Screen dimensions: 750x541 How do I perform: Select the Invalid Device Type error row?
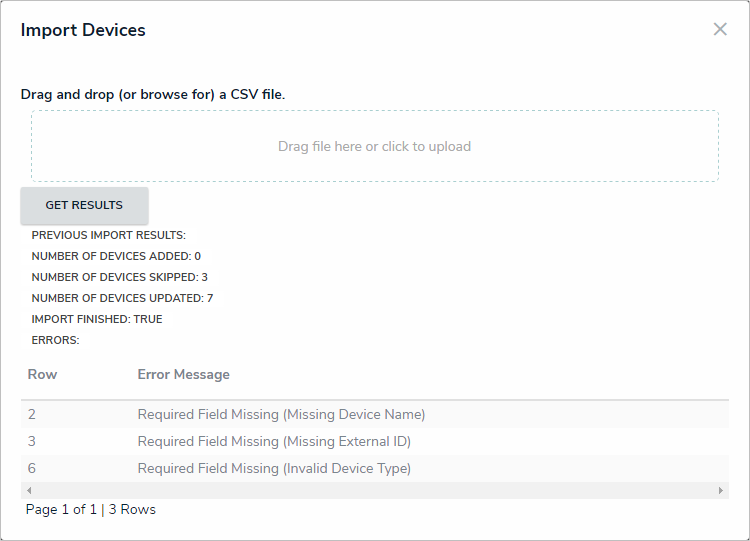pyautogui.click(x=274, y=468)
